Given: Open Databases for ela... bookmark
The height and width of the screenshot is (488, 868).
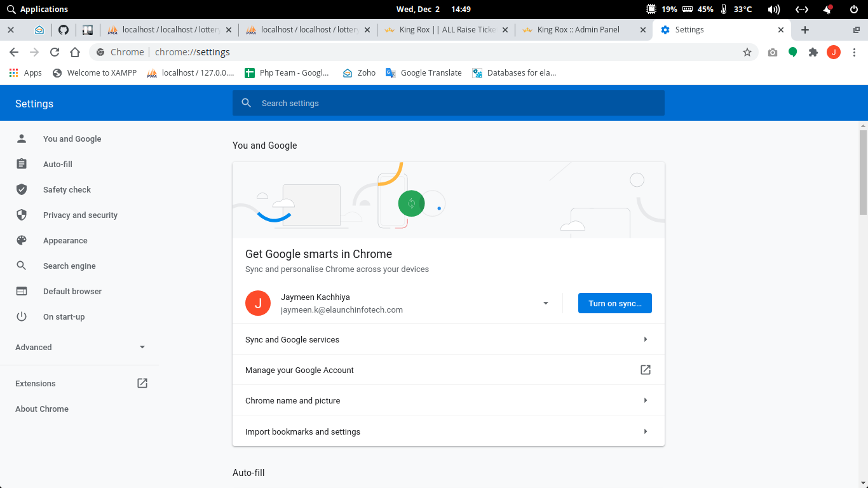Looking at the screenshot, I should tap(515, 73).
